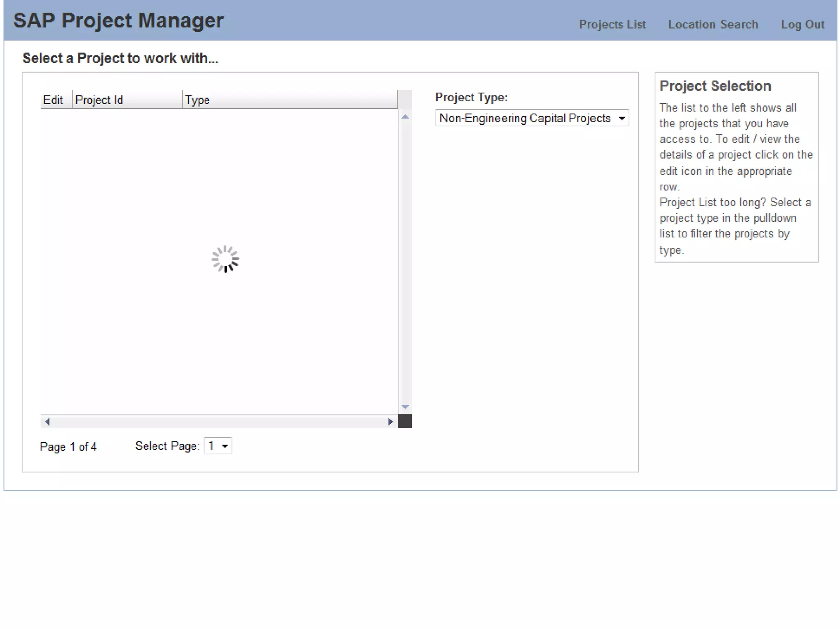Click the scroll down arrow of project list
Image resolution: width=840 pixels, height=630 pixels.
coord(405,407)
